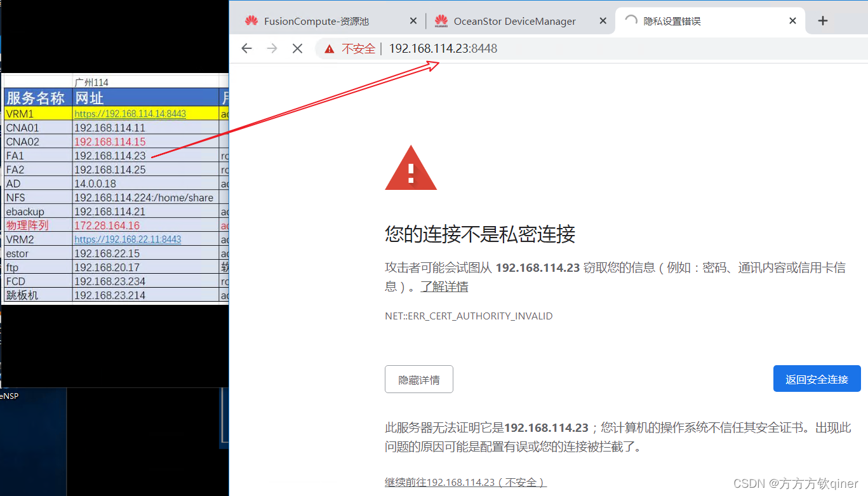
Task: Select the 192.168.20.17 cell
Action: point(145,267)
